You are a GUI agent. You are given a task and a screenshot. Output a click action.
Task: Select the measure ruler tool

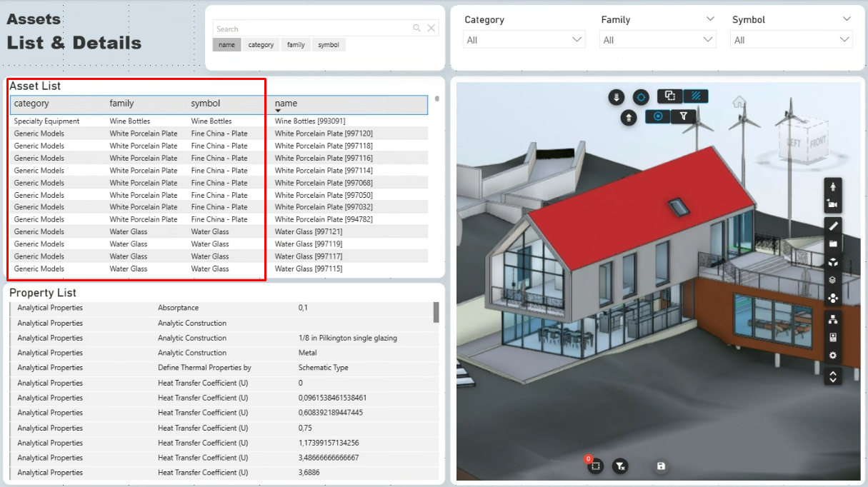click(x=832, y=226)
